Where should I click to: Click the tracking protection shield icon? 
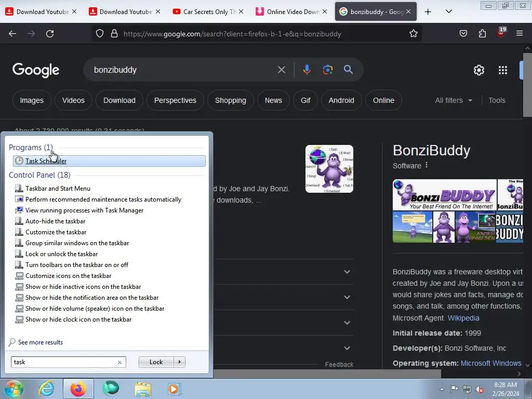coord(99,34)
